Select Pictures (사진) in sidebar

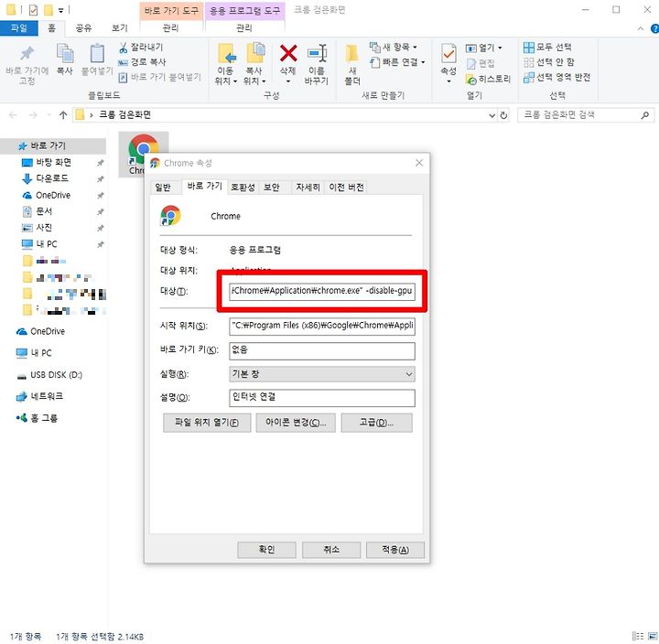point(43,228)
